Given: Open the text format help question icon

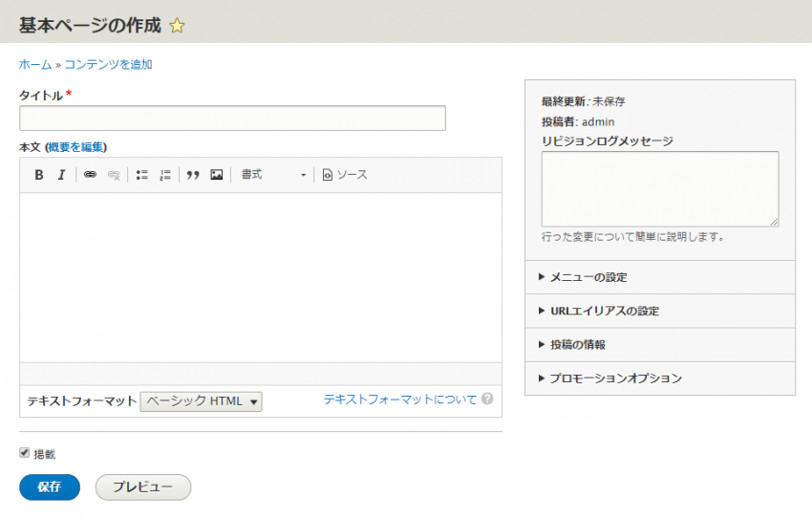Looking at the screenshot, I should [487, 399].
